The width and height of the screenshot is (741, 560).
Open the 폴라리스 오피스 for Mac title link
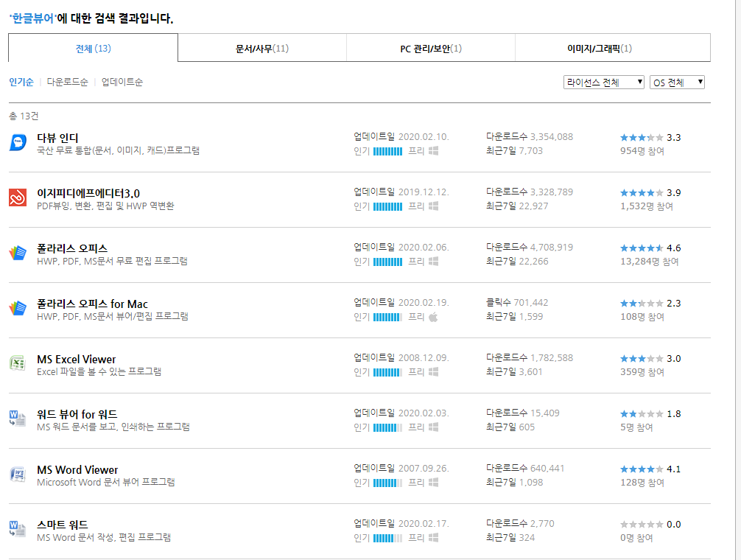point(93,304)
